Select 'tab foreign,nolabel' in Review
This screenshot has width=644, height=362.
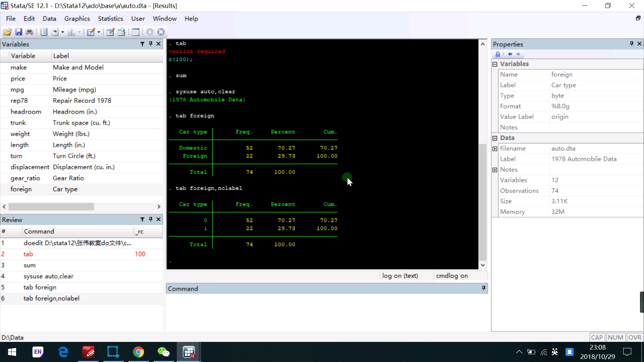pos(51,298)
